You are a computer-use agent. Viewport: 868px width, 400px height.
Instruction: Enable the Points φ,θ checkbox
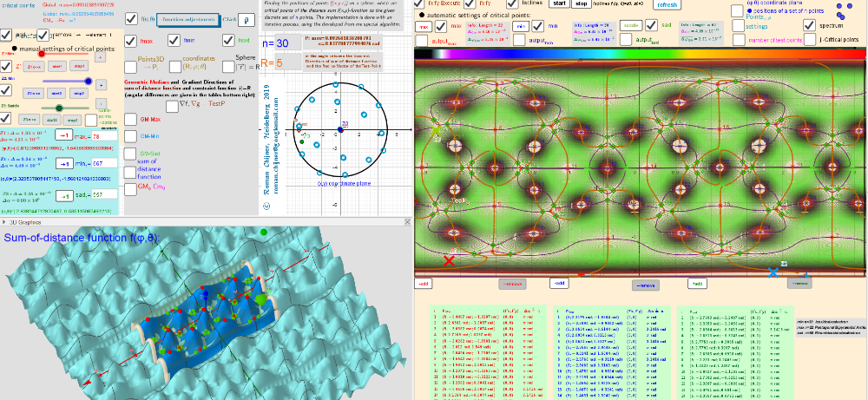737,11
